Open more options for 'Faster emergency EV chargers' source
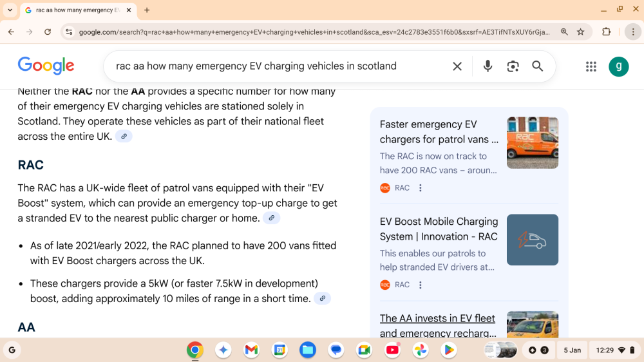The image size is (644, 362). coord(420,188)
